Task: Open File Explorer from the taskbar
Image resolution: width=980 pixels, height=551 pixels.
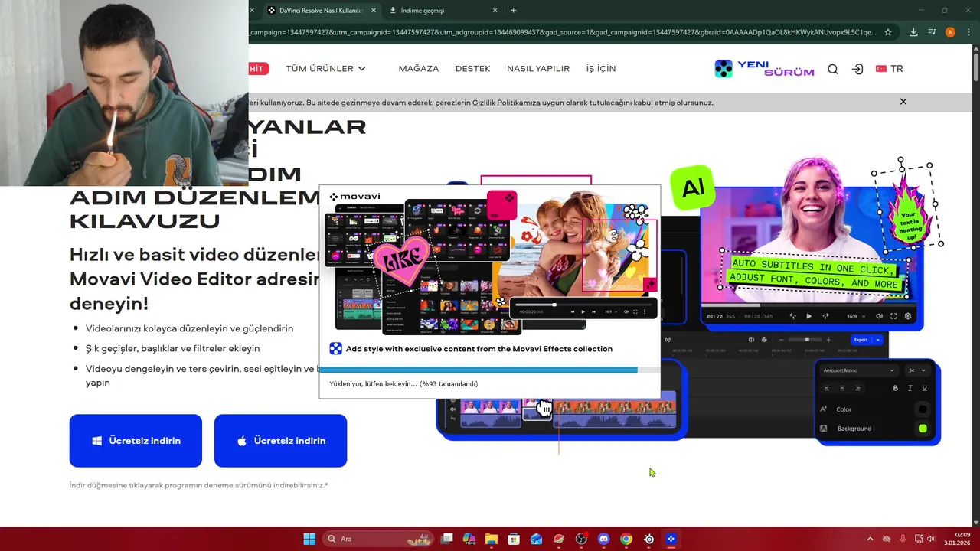Action: (492, 539)
